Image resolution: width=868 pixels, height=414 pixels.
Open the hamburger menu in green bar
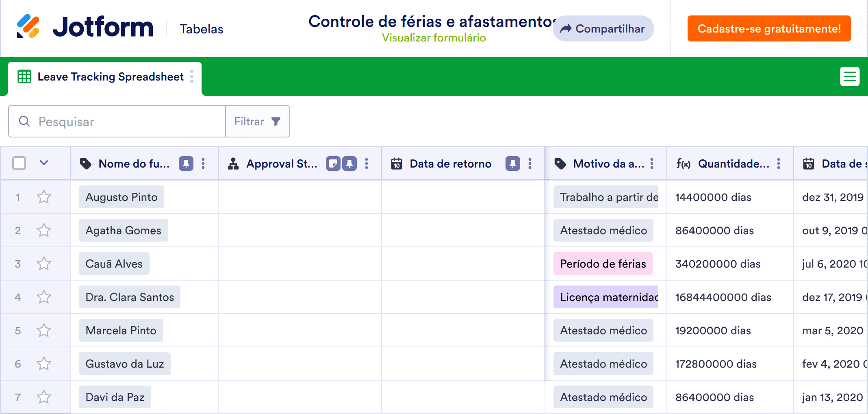click(850, 76)
